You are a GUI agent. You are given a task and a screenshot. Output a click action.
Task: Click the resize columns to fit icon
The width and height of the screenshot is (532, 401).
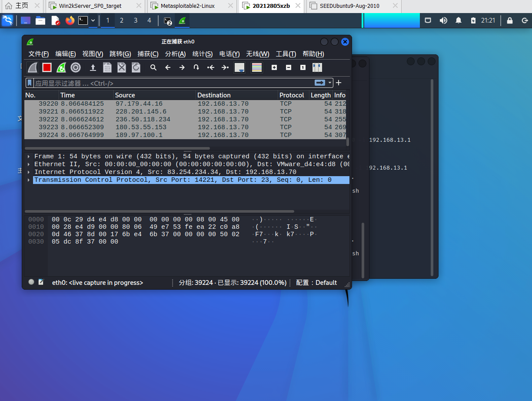[317, 67]
